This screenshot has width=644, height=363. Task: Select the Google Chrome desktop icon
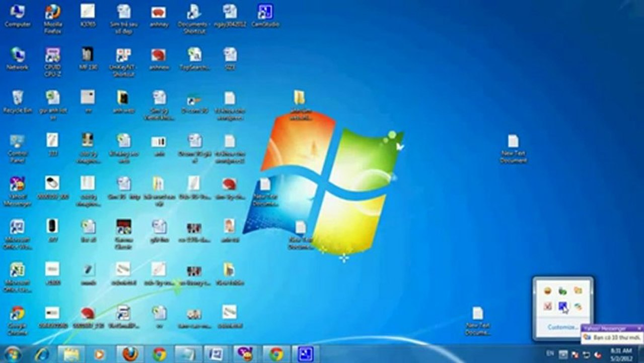click(18, 321)
